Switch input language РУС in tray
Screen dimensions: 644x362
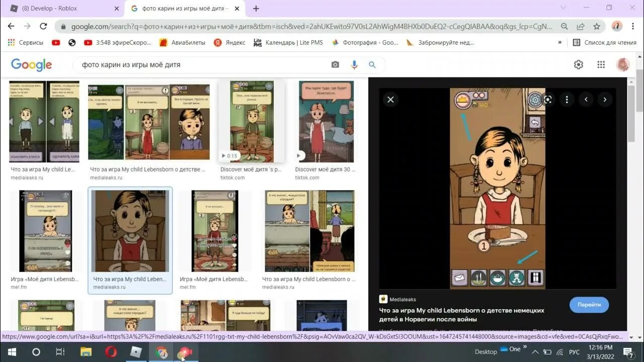coord(574,352)
